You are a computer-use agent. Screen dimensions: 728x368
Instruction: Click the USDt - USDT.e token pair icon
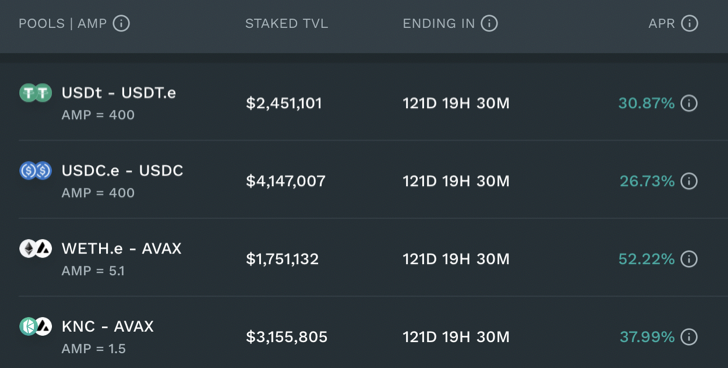click(x=35, y=93)
